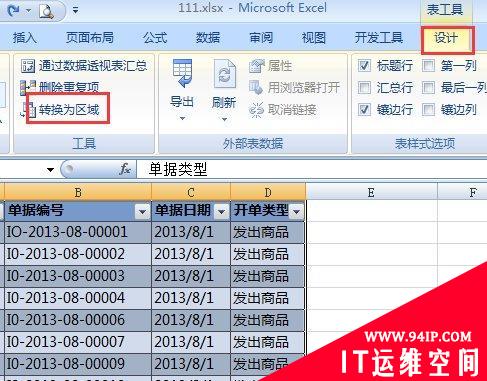
Task: Select column E header
Action: tap(371, 192)
